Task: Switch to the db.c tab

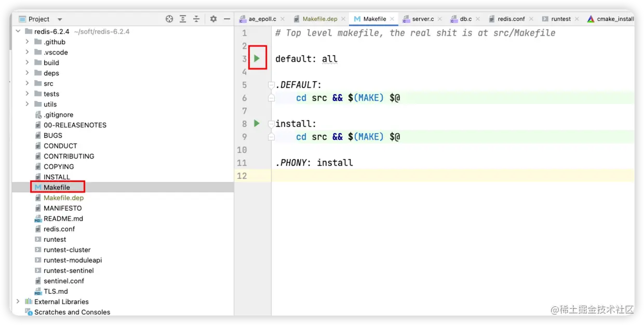Action: [x=465, y=19]
